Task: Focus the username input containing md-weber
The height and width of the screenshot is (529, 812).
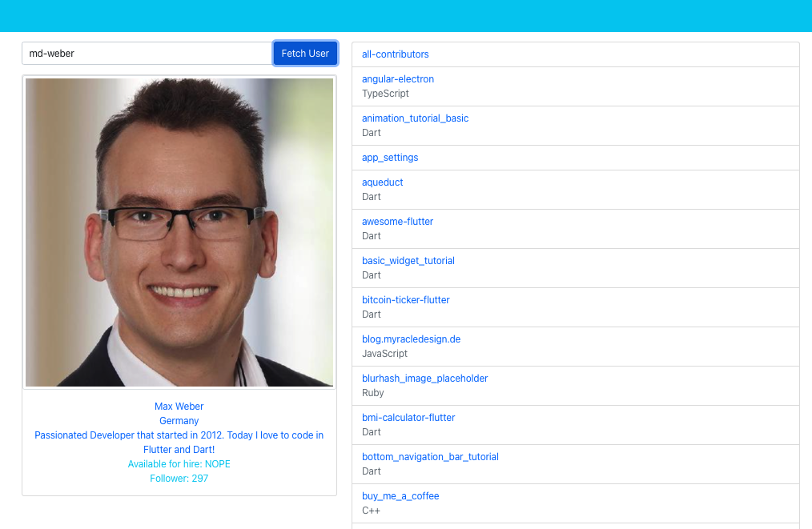Action: click(x=147, y=54)
